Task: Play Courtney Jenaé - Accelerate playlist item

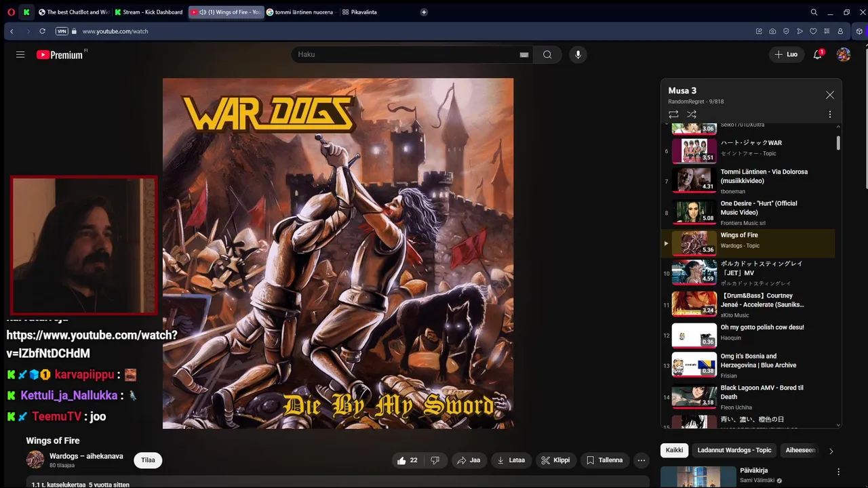Action: [748, 304]
